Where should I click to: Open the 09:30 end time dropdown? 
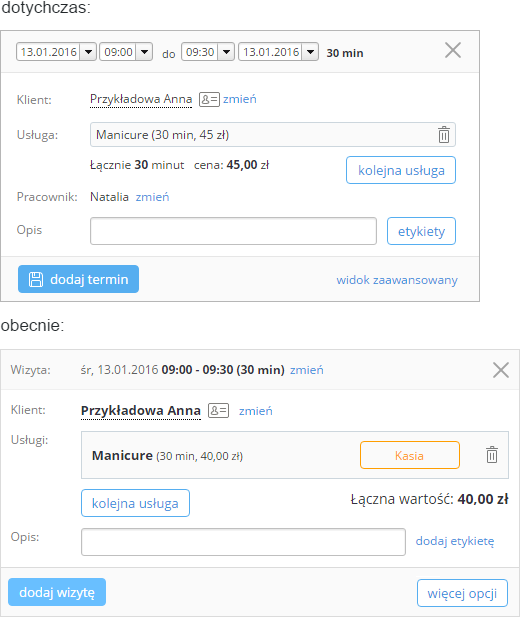(x=226, y=52)
